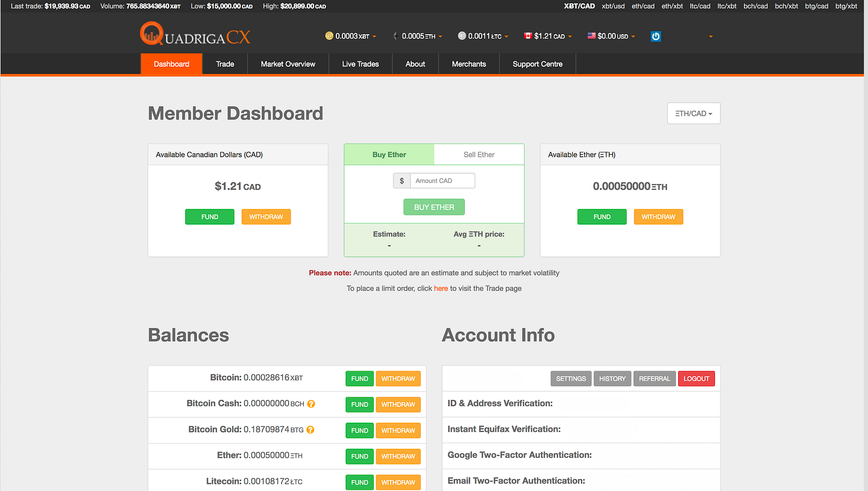Click WITHDRAW in the Litecoin row
The width and height of the screenshot is (868, 491).
(398, 482)
